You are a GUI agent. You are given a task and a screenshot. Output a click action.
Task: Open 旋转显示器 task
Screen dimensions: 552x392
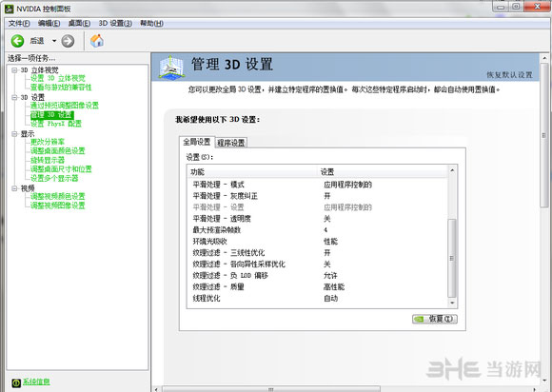48,160
